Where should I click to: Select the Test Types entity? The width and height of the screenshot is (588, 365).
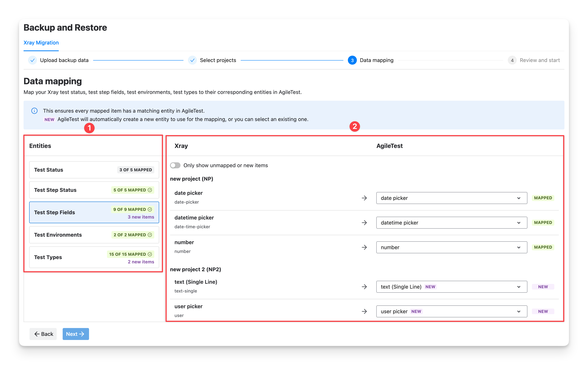click(x=94, y=257)
